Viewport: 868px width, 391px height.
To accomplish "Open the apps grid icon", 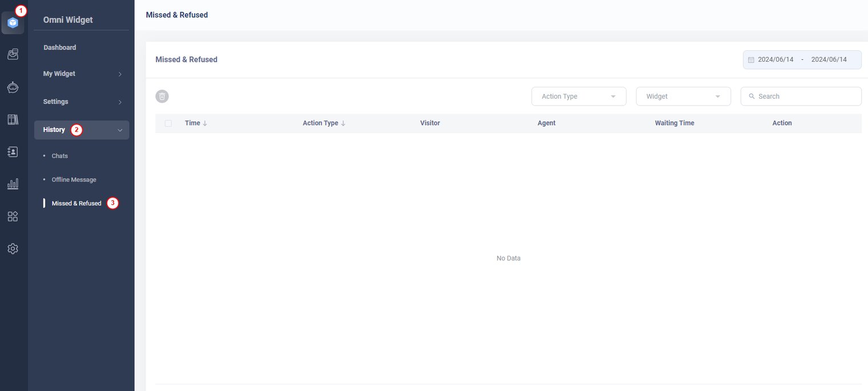I will pyautogui.click(x=13, y=216).
